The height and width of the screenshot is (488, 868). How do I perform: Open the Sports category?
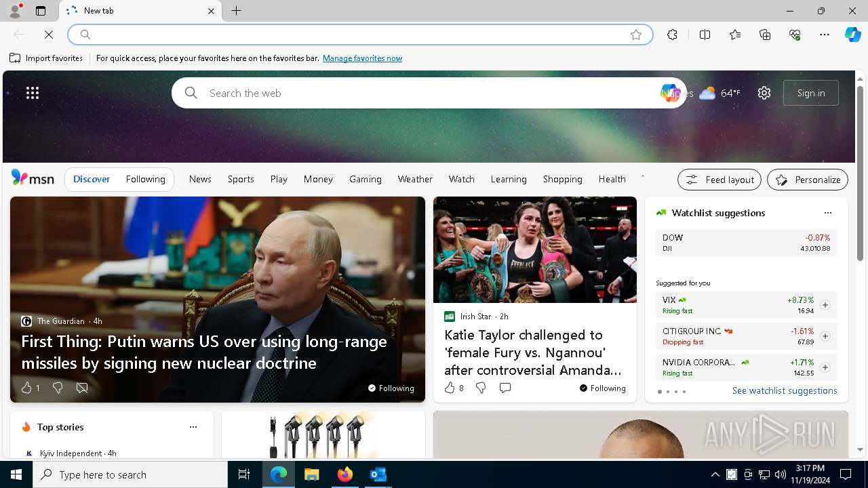click(x=241, y=179)
